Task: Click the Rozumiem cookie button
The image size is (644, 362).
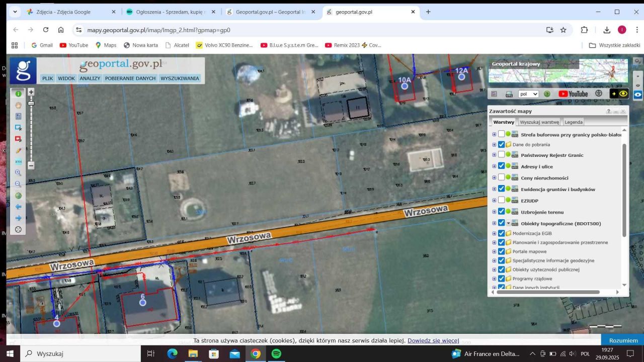Action: 623,340
